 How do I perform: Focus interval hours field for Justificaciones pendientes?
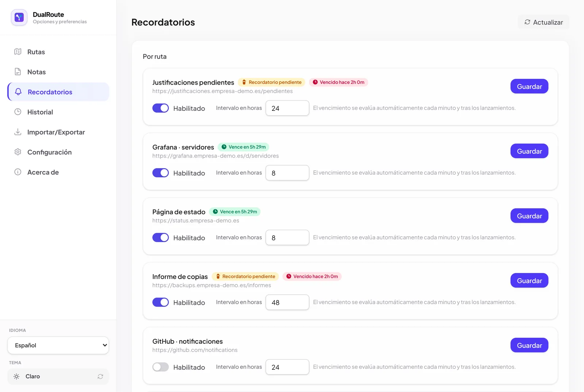click(287, 108)
